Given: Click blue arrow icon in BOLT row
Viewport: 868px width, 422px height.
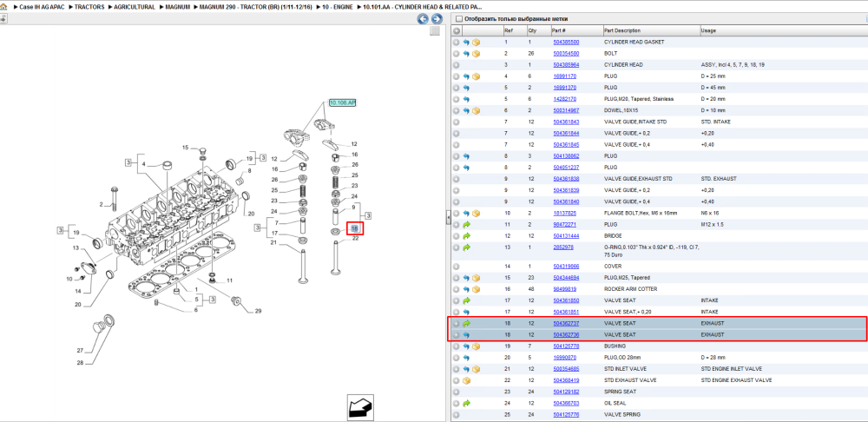Looking at the screenshot, I should tap(466, 54).
